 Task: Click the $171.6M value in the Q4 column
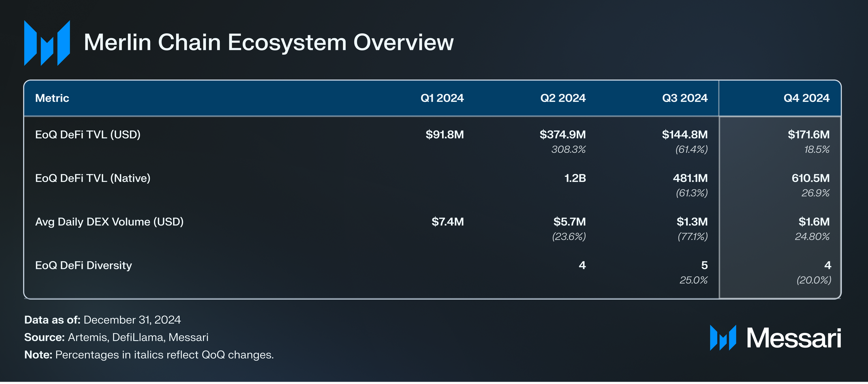tap(808, 135)
